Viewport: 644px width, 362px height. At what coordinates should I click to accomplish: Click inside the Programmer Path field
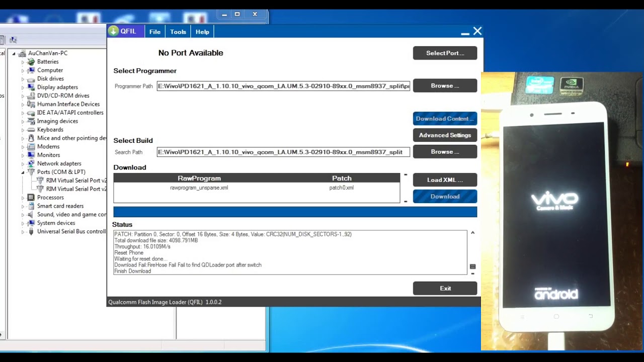[x=283, y=86]
